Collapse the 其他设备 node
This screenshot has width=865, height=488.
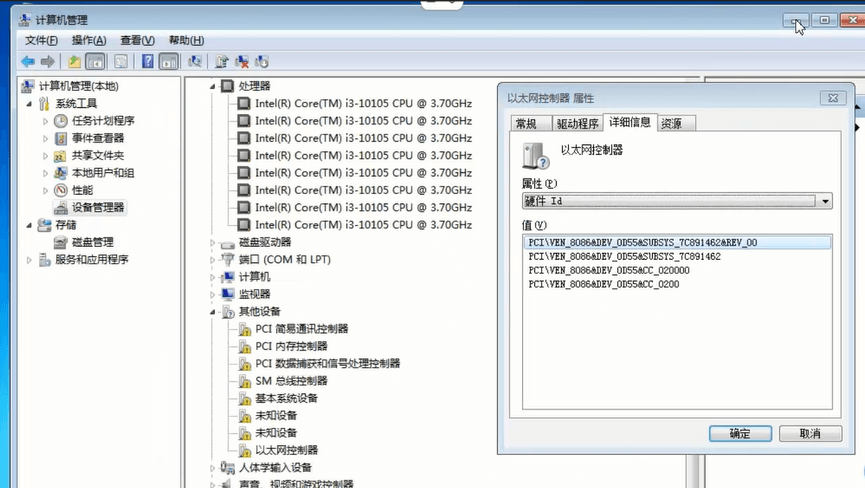(x=212, y=312)
